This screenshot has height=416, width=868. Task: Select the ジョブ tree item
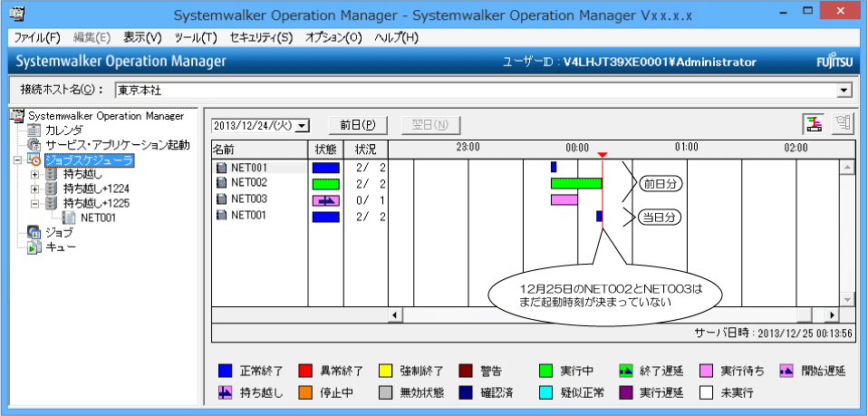tap(59, 233)
